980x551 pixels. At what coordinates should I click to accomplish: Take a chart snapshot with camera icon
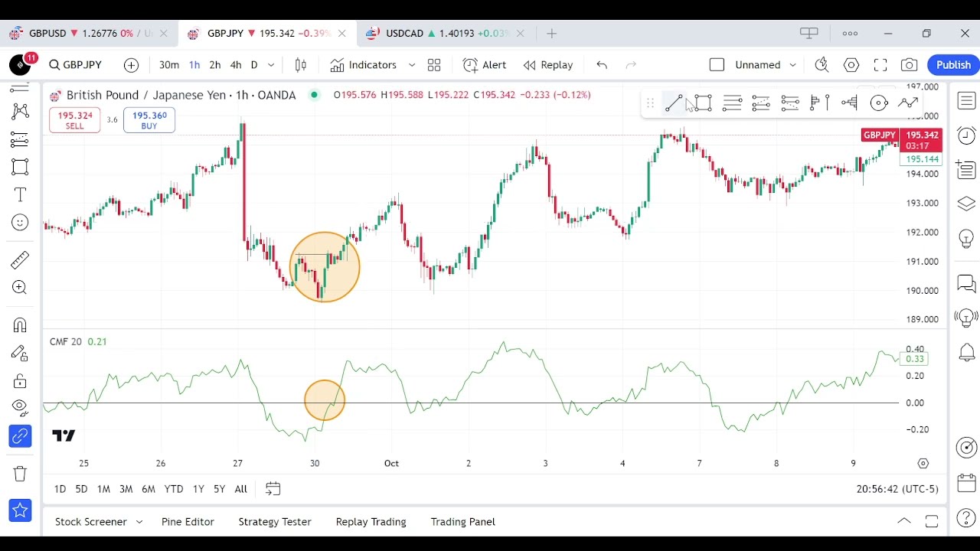tap(910, 65)
